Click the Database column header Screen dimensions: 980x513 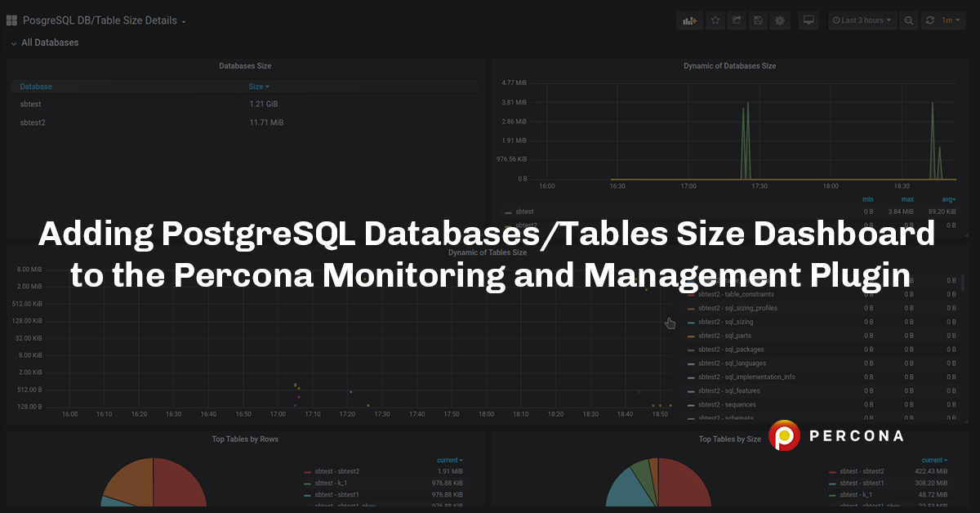click(36, 87)
